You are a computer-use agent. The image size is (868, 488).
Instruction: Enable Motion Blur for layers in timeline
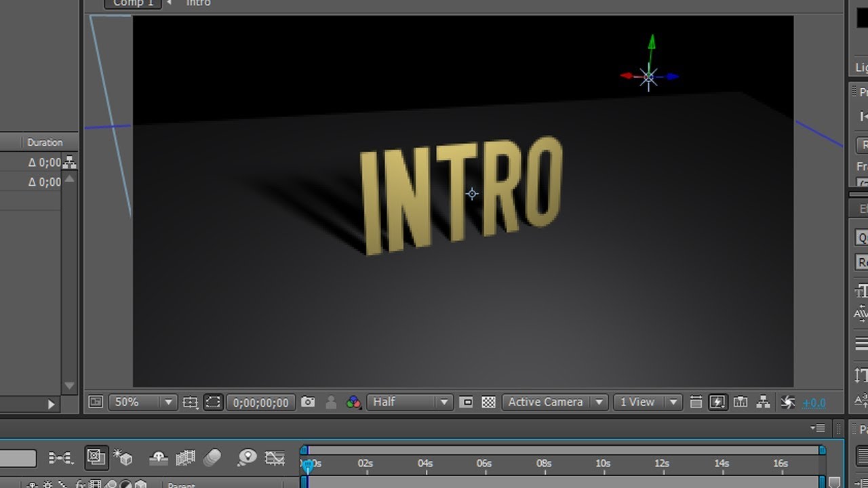pos(212,459)
